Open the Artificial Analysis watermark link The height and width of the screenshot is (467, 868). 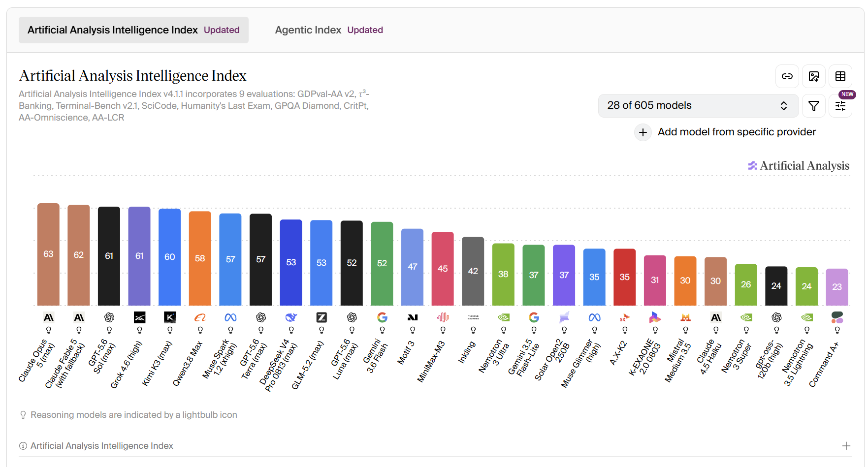(x=799, y=166)
